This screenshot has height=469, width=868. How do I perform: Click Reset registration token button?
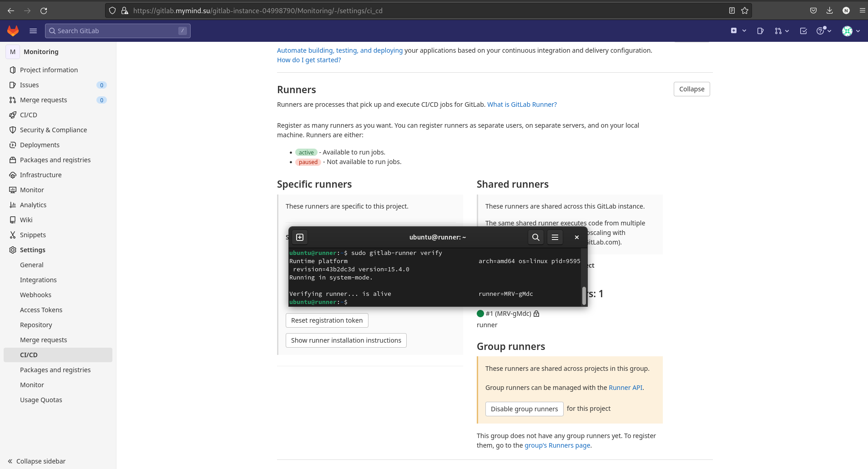point(327,320)
